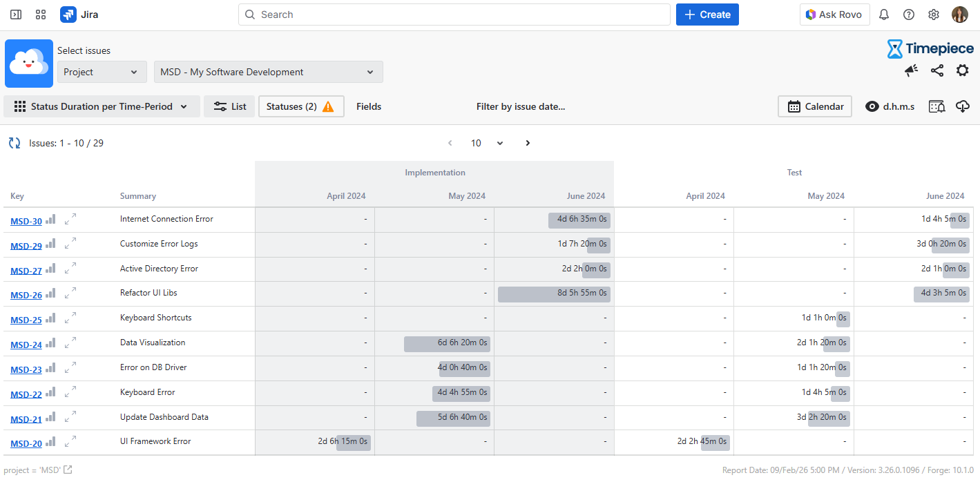Refresh the issues list with reload icon

(15, 143)
